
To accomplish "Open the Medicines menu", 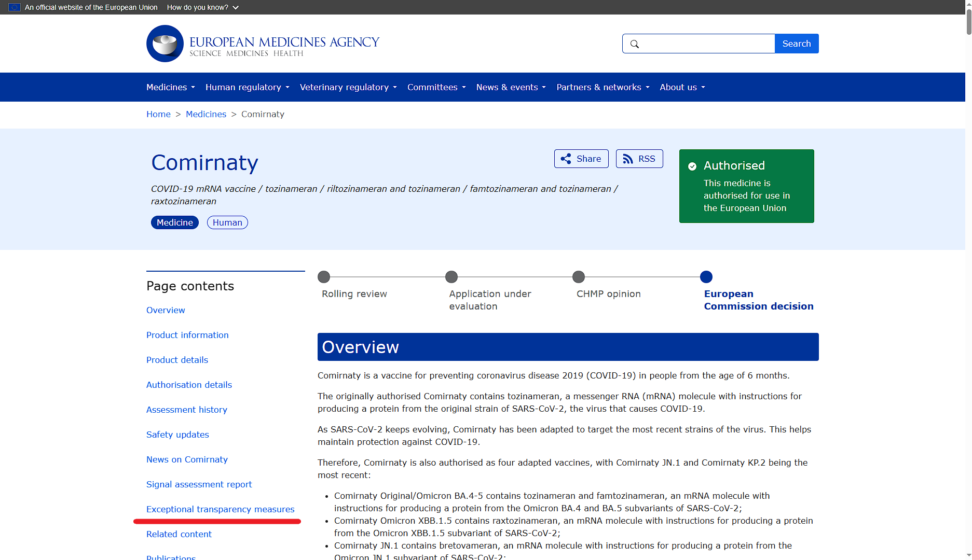I will tap(171, 87).
